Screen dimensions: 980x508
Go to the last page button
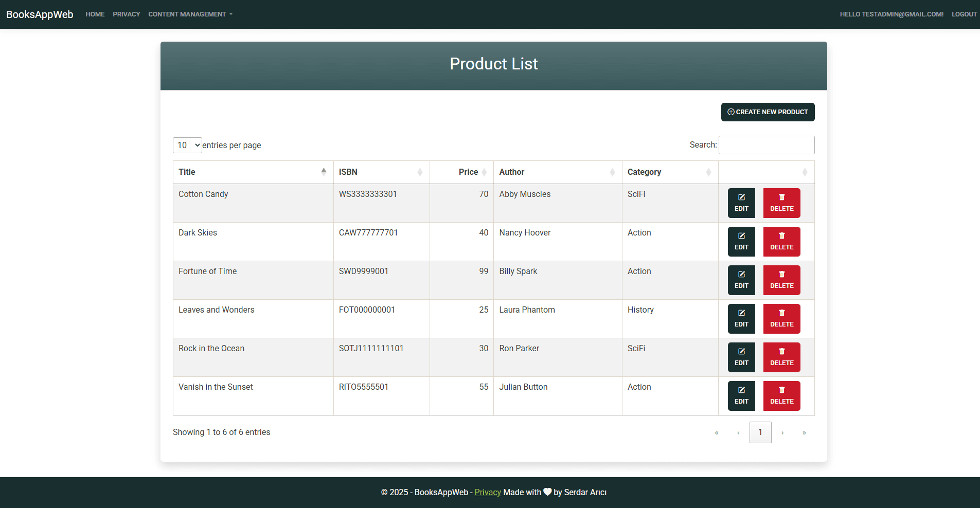tap(804, 432)
